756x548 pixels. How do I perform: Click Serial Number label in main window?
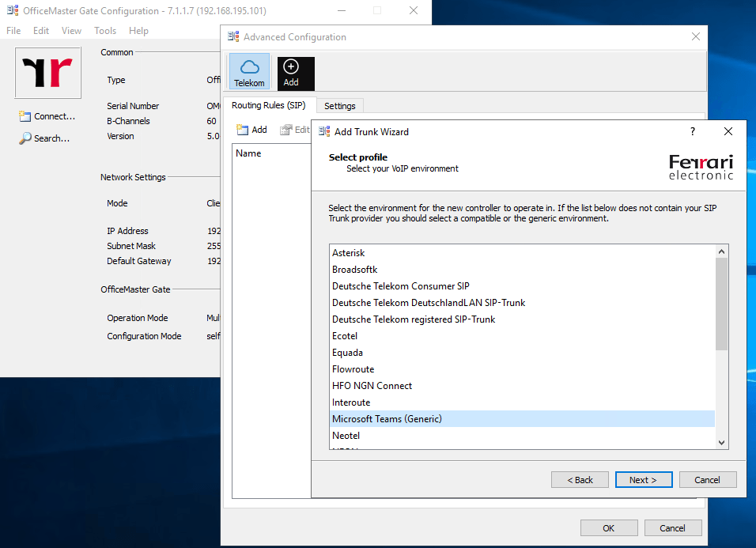pos(133,106)
